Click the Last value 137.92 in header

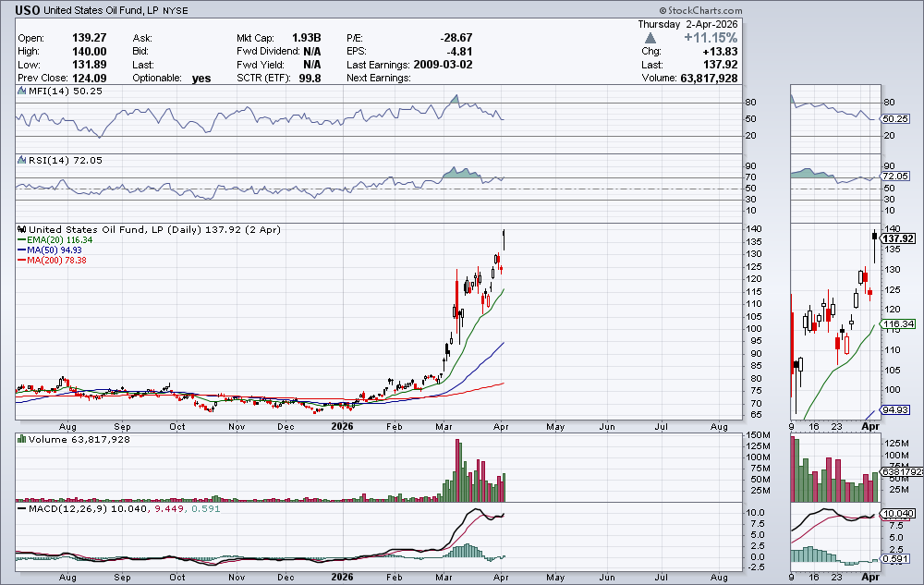tap(720, 65)
